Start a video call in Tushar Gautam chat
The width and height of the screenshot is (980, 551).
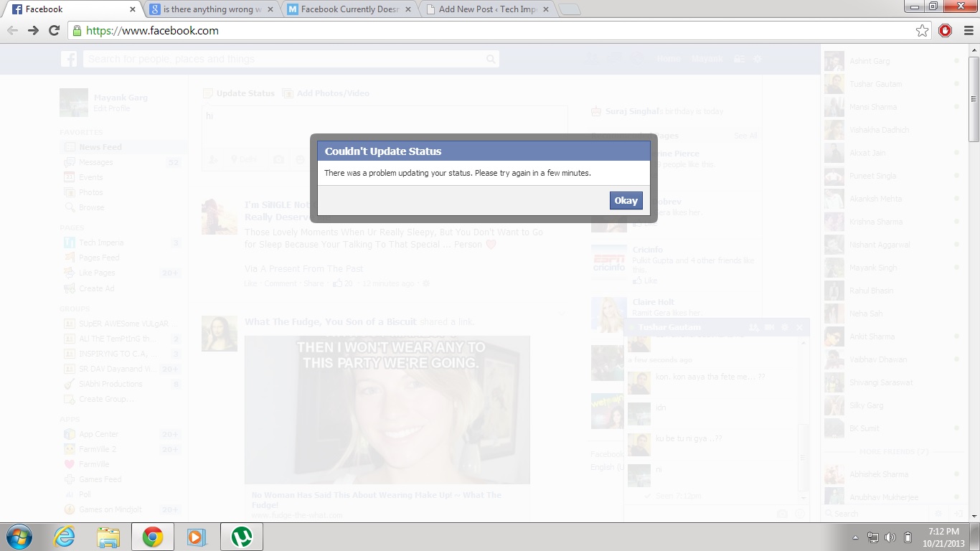(769, 327)
